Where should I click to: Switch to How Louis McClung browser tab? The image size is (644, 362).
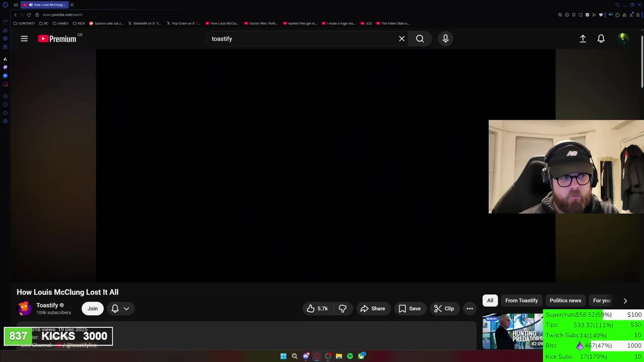pos(44,5)
